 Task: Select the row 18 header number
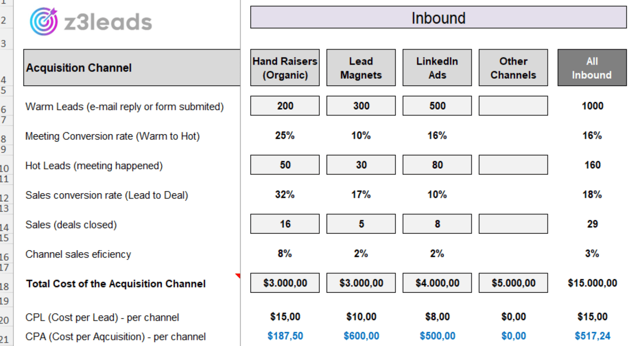click(5, 286)
